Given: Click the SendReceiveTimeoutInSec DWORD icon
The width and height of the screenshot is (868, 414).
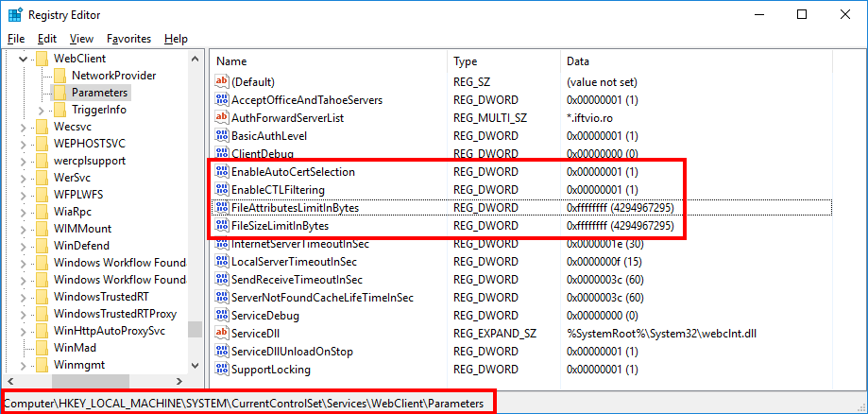Looking at the screenshot, I should click(x=222, y=280).
